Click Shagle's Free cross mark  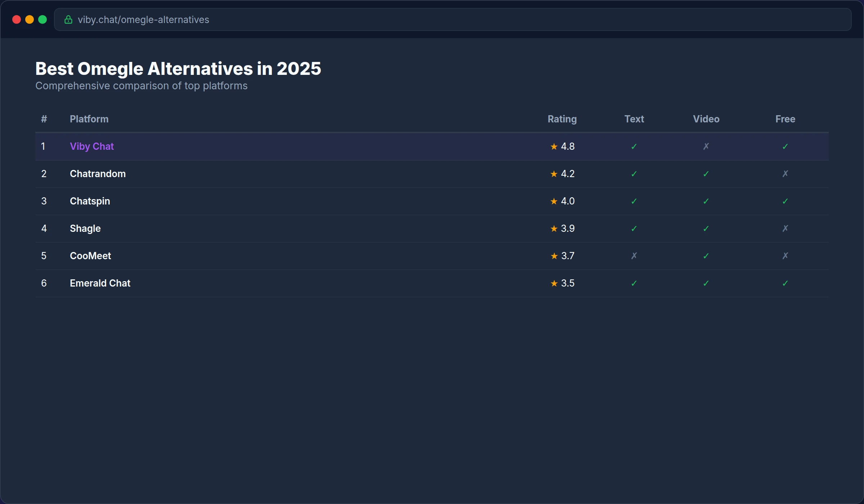pos(785,229)
